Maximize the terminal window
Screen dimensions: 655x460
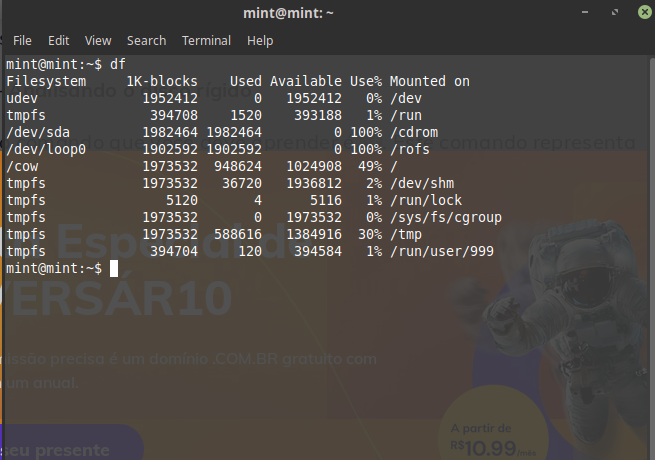tap(614, 12)
